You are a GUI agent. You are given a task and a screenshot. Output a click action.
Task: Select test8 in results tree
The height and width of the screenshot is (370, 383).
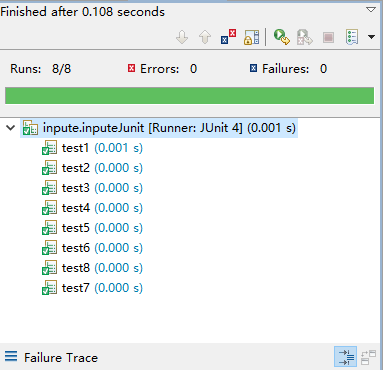point(92,268)
